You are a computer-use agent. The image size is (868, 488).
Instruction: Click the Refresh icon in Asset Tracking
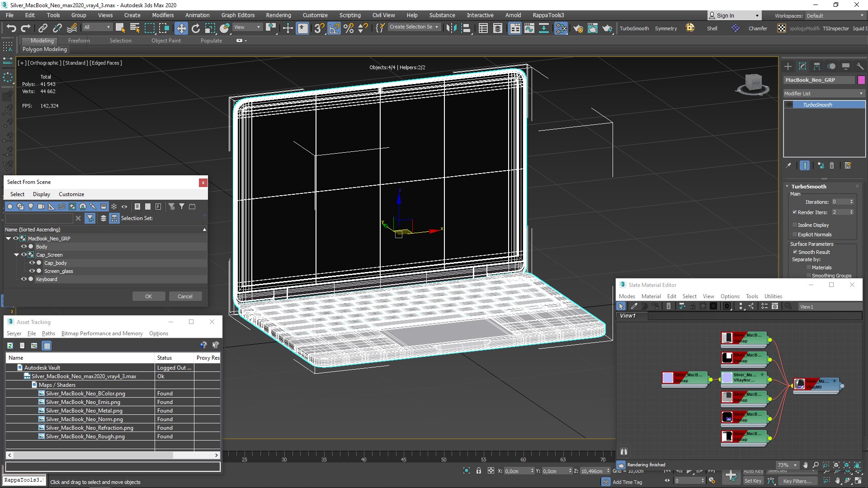click(x=10, y=346)
